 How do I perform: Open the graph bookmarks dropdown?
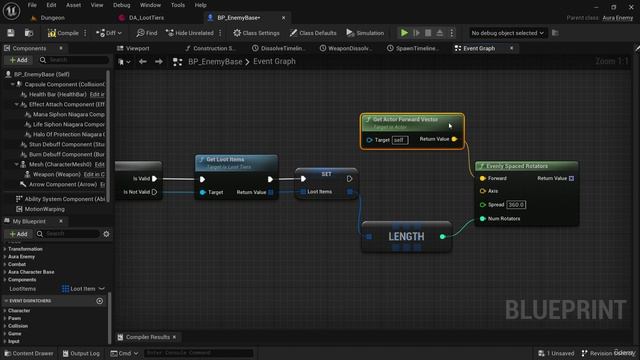(x=124, y=62)
